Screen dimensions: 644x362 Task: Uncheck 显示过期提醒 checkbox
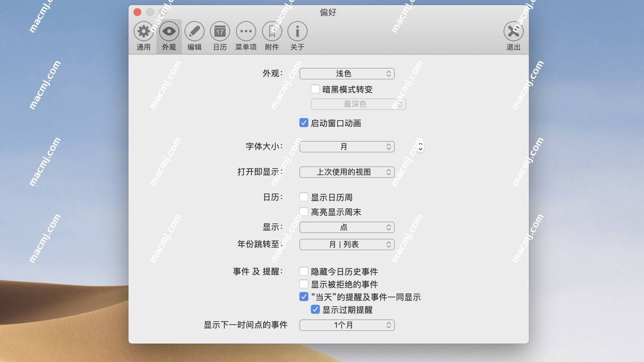(x=315, y=310)
